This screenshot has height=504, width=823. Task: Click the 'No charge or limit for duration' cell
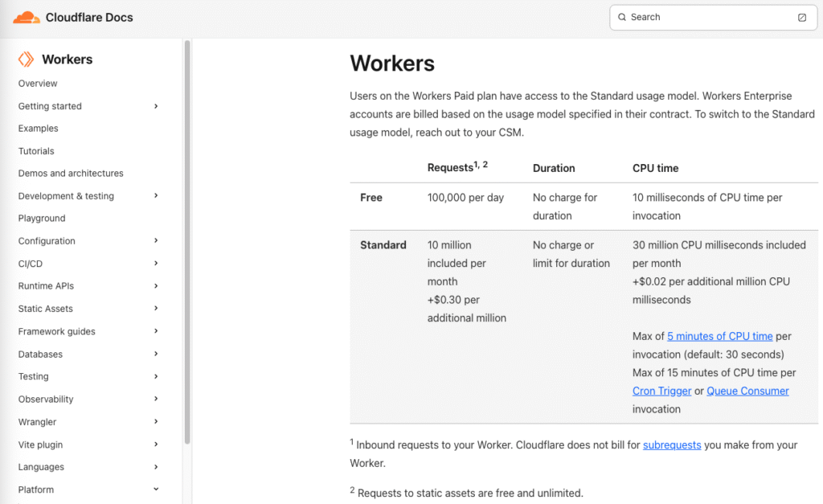pos(571,254)
